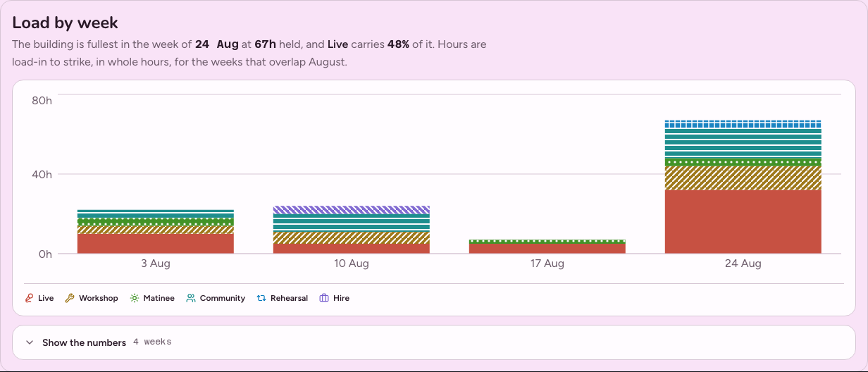Viewport: 868px width, 372px height.
Task: Click the green Matinee segment for 24 Aug
Action: 743,162
